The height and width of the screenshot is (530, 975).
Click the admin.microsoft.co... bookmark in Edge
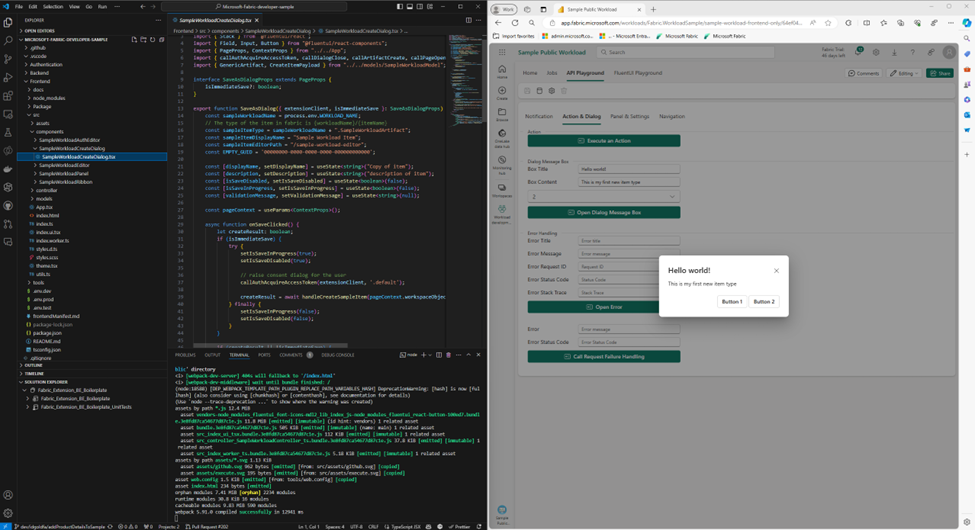click(x=567, y=37)
